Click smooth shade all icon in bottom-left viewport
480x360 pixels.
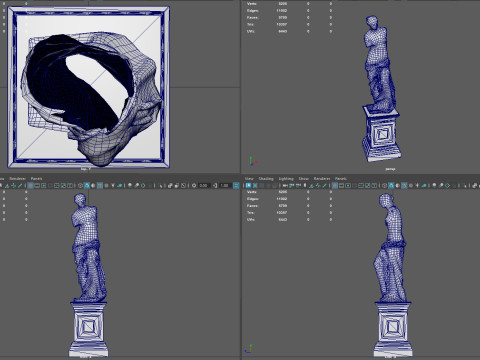pyautogui.click(x=87, y=185)
